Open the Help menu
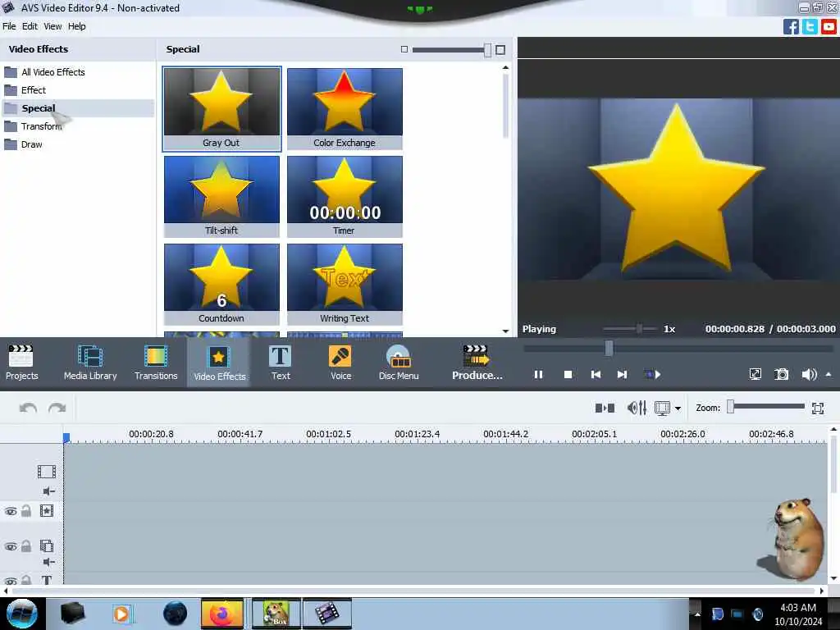 coord(76,26)
